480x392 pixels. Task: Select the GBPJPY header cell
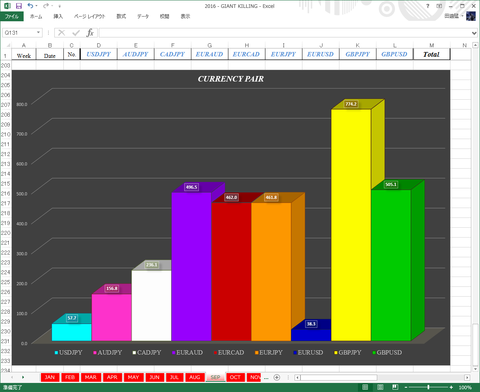pyautogui.click(x=358, y=54)
